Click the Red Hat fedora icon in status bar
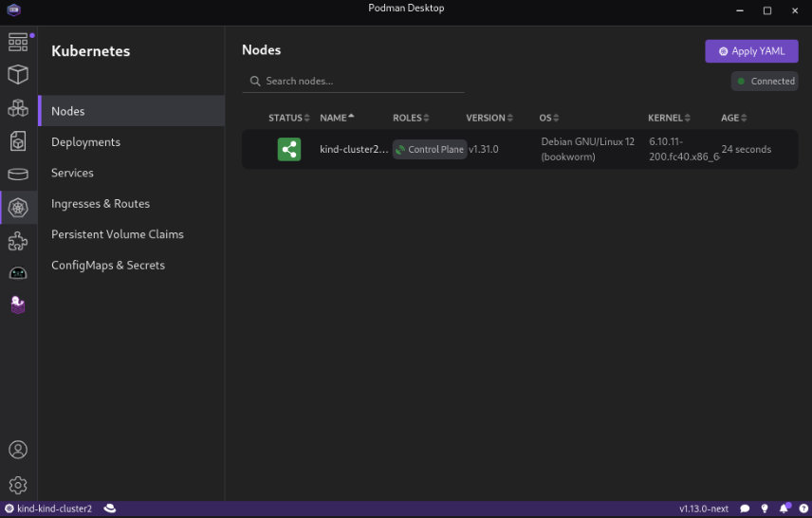This screenshot has width=812, height=518. pyautogui.click(x=110, y=509)
